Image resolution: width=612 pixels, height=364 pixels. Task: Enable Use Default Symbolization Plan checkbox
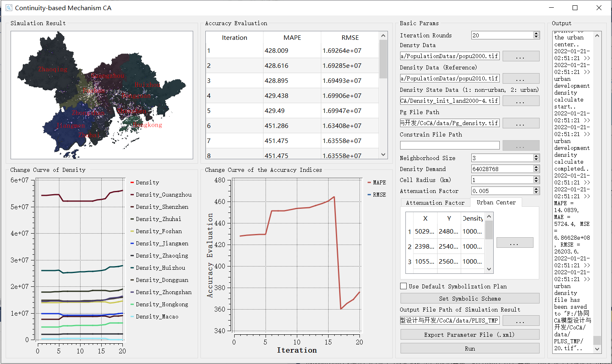pos(403,286)
